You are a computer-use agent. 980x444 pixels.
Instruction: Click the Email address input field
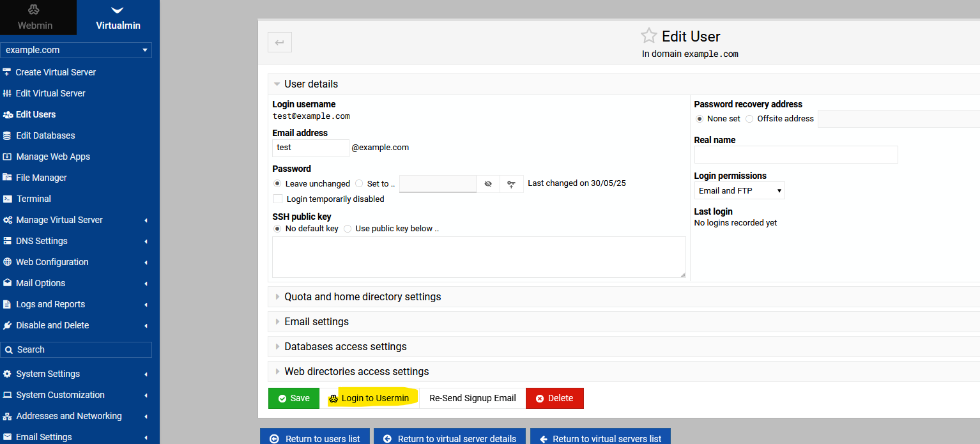[x=311, y=148]
